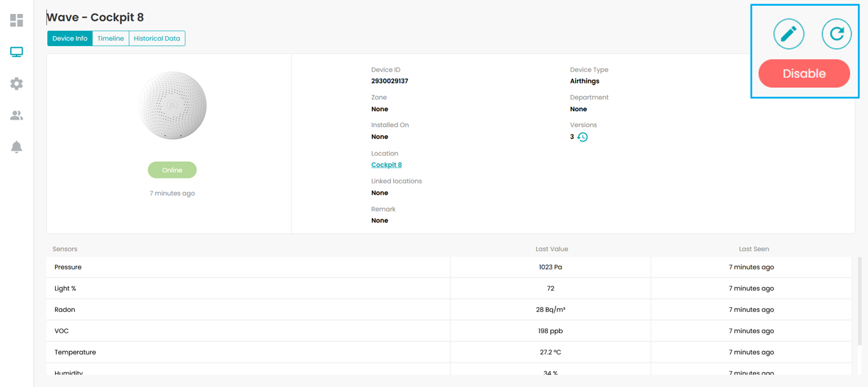This screenshot has width=868, height=387.
Task: Select the Device Info tab
Action: click(x=70, y=39)
